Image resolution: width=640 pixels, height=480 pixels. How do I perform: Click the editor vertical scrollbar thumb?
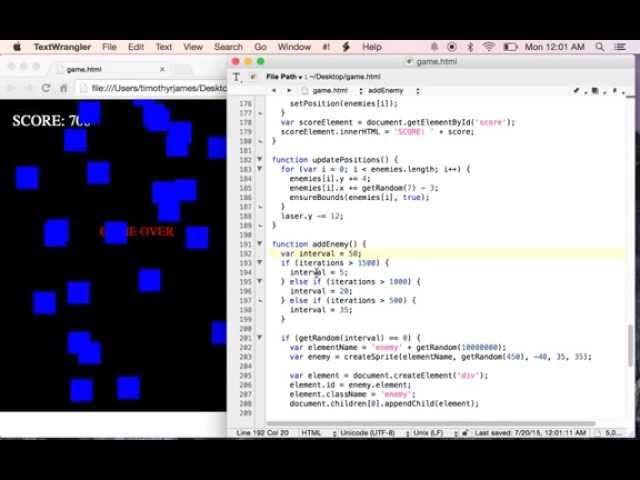tap(631, 345)
